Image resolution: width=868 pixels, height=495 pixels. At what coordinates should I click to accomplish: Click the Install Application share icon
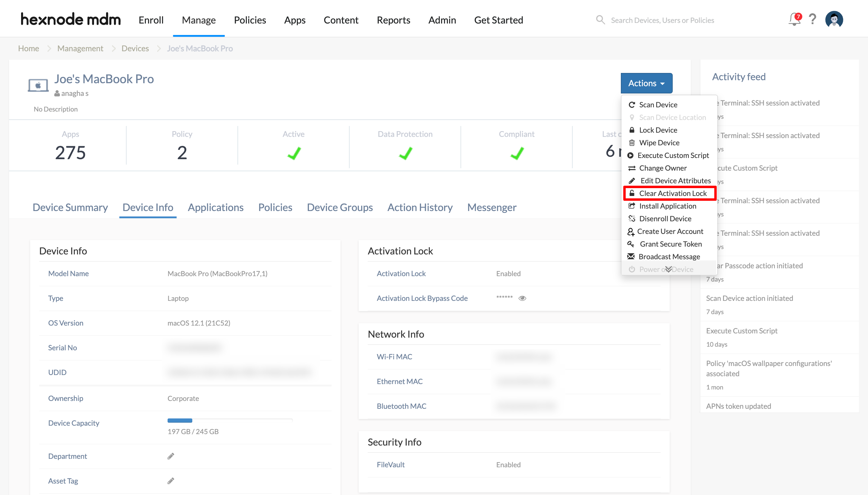632,206
